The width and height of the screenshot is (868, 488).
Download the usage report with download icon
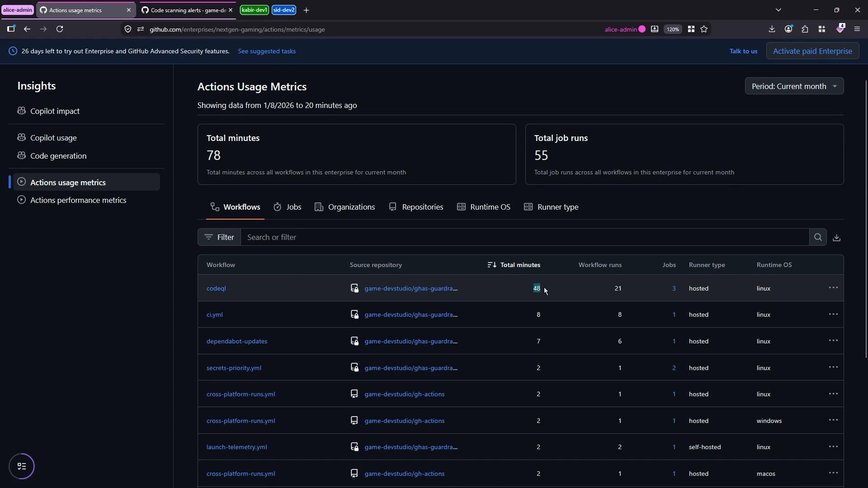837,238
